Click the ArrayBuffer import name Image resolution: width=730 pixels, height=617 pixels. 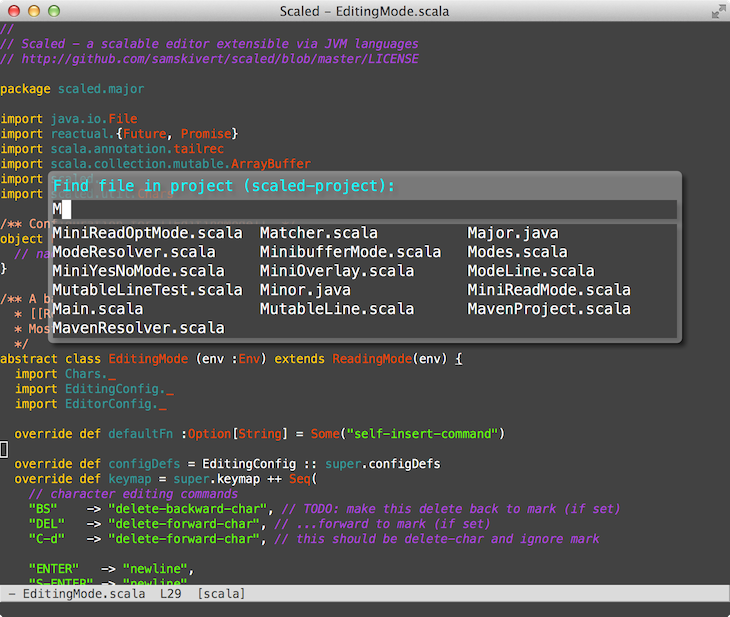point(271,164)
